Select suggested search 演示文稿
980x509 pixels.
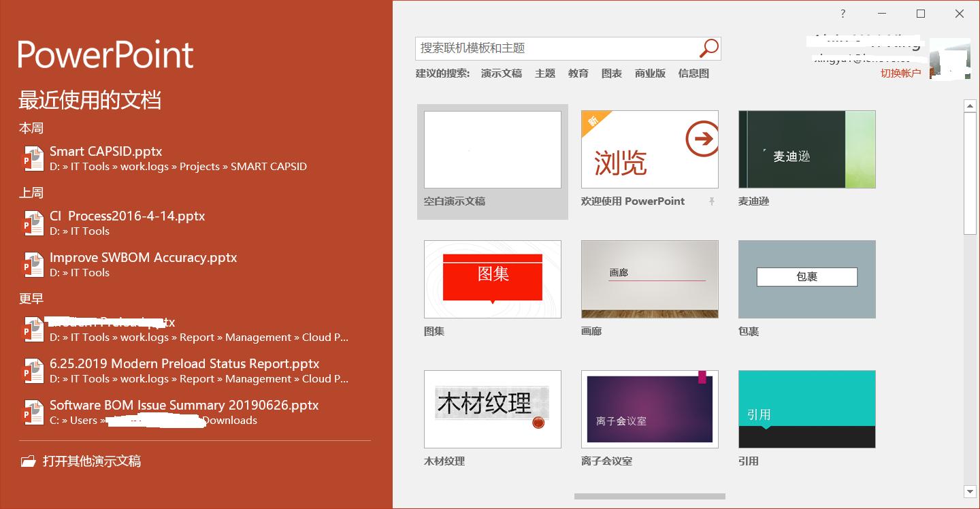tap(502, 73)
